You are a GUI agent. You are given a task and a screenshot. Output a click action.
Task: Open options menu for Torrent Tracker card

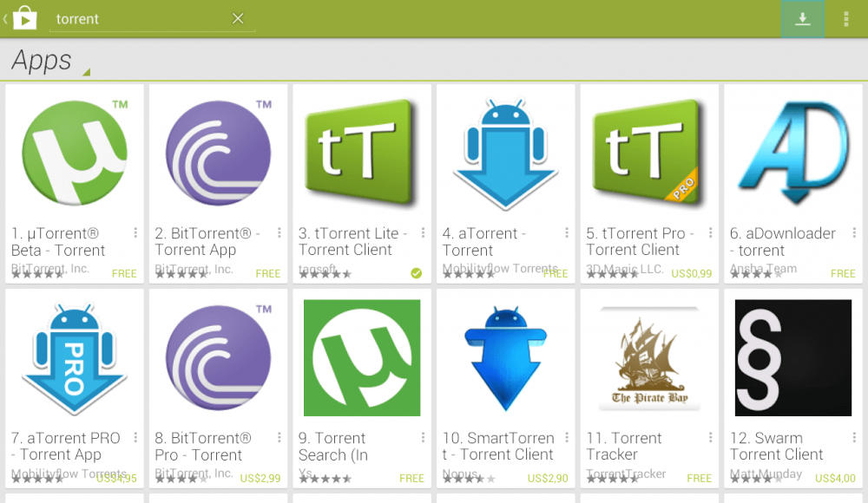point(710,438)
